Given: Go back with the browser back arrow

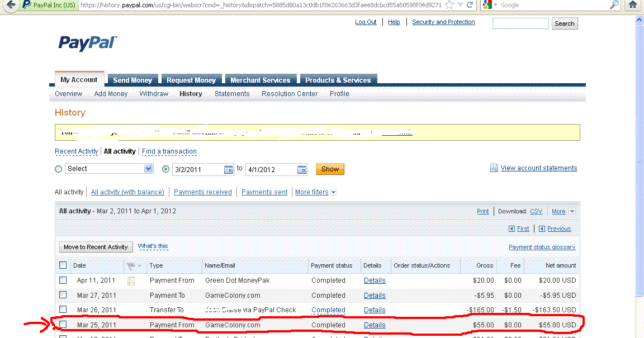Looking at the screenshot, I should [x=11, y=5].
